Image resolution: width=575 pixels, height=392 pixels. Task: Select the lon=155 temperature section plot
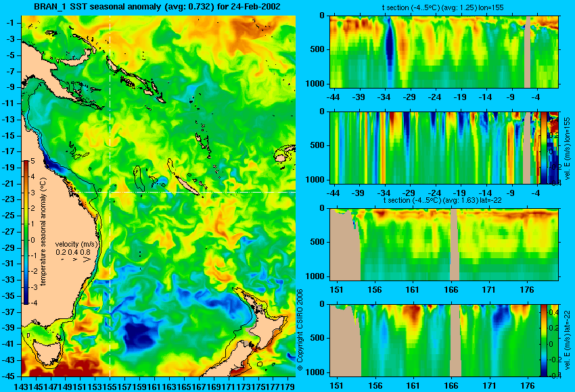pyautogui.click(x=444, y=51)
